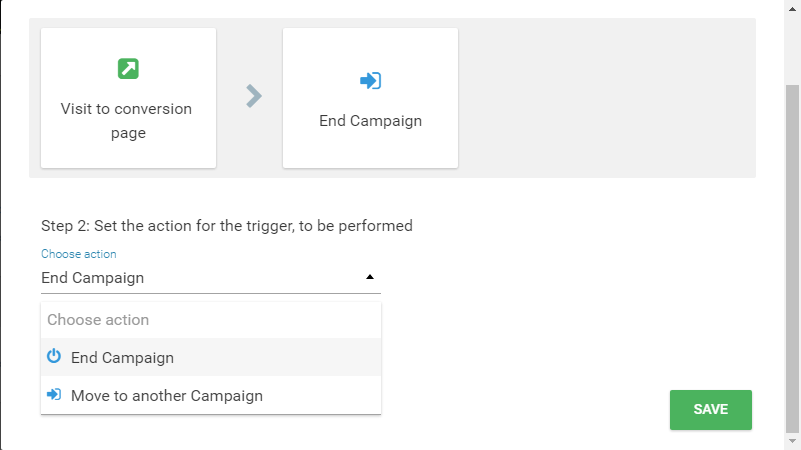The height and width of the screenshot is (450, 801).
Task: Click the arrow icon beside Move to another Campaign
Action: pos(54,394)
